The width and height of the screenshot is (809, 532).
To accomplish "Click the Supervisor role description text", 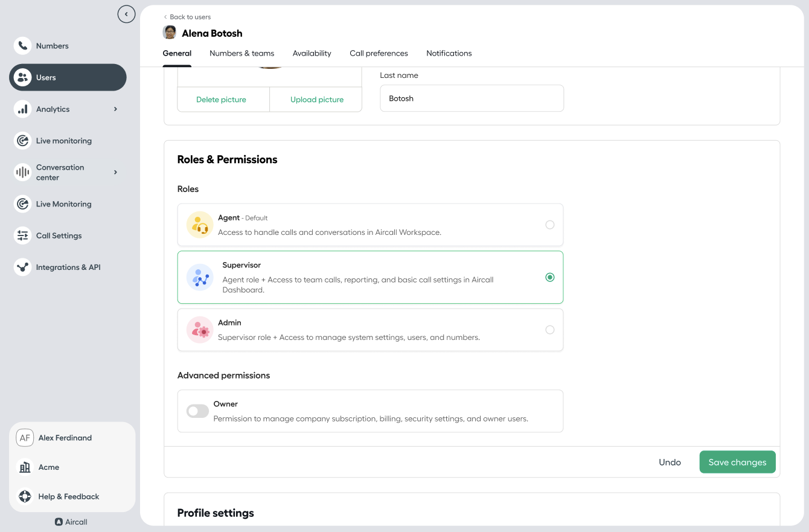I will pyautogui.click(x=358, y=284).
